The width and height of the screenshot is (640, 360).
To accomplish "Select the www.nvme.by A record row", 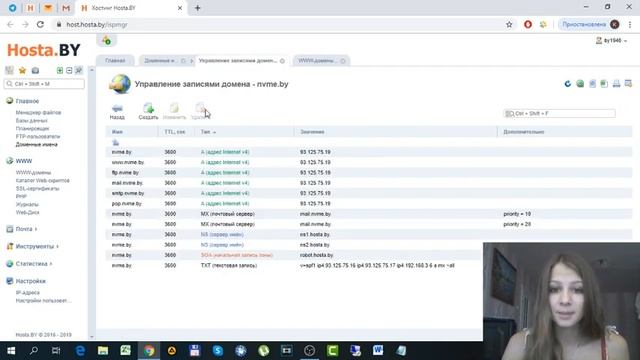I will click(369, 162).
